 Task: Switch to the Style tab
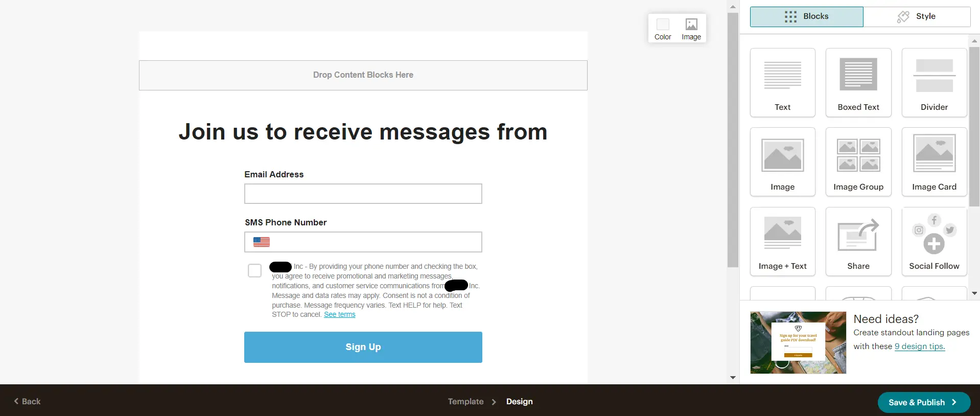tap(917, 16)
